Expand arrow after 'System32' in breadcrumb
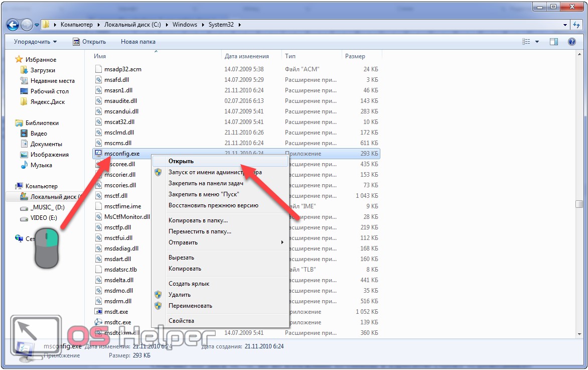This screenshot has height=370, width=588. (239, 25)
